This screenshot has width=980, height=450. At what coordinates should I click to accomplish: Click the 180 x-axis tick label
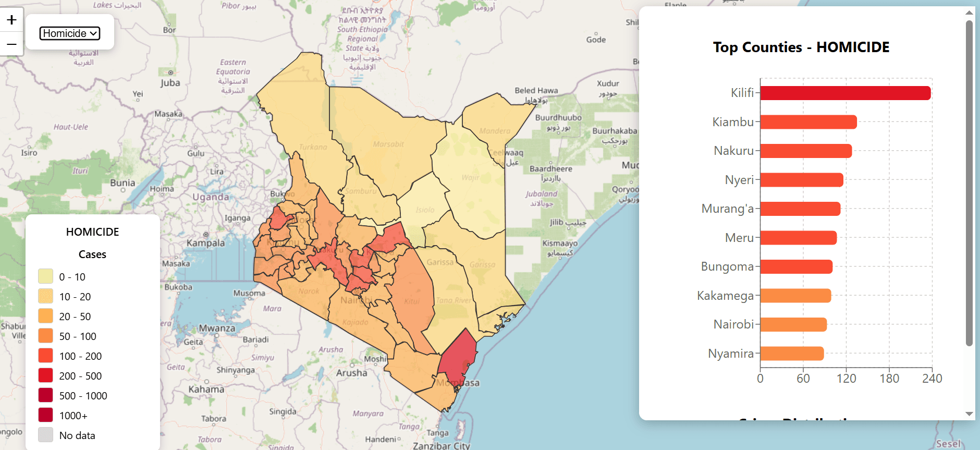tap(889, 379)
